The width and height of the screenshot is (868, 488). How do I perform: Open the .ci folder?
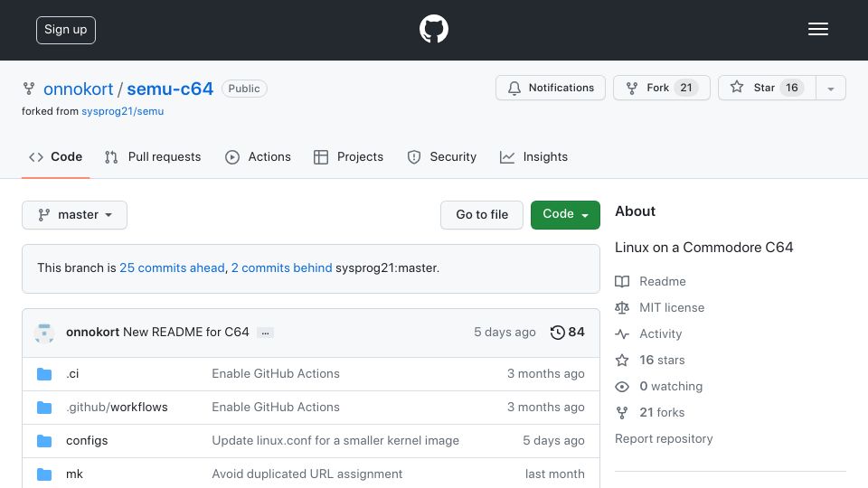pyautogui.click(x=72, y=374)
